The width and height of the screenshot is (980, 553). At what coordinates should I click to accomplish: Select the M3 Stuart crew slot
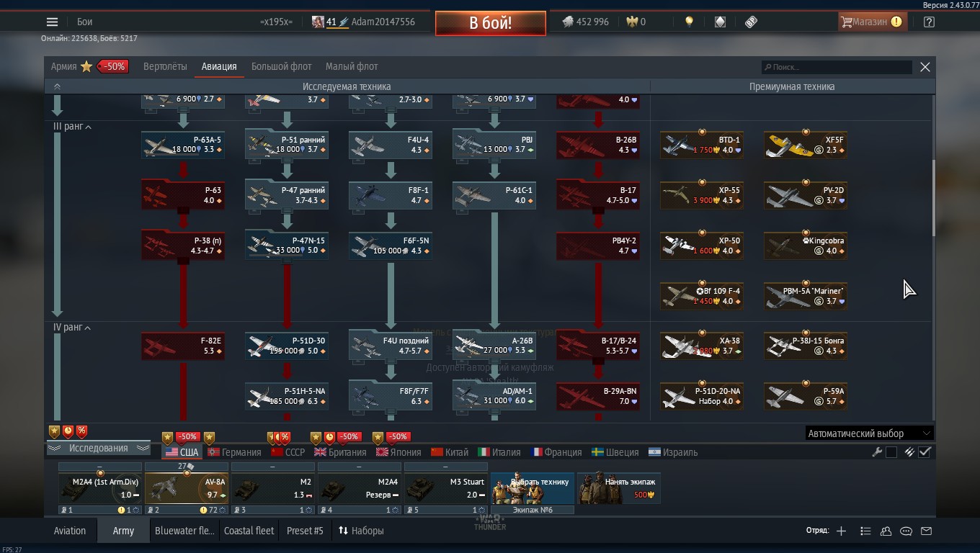pos(445,487)
